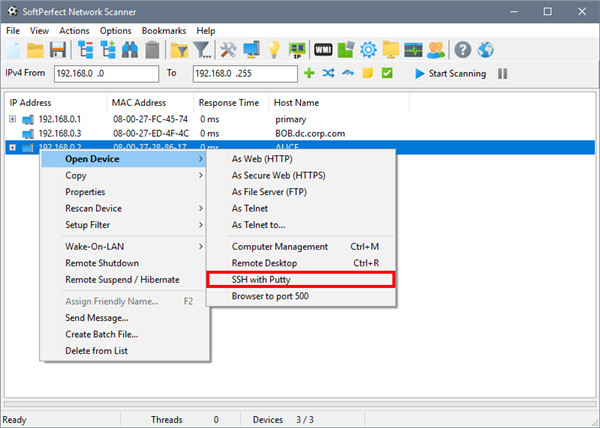Click the blue shuffle arrows icon
Screen dimensions: 600x428
(x=328, y=74)
